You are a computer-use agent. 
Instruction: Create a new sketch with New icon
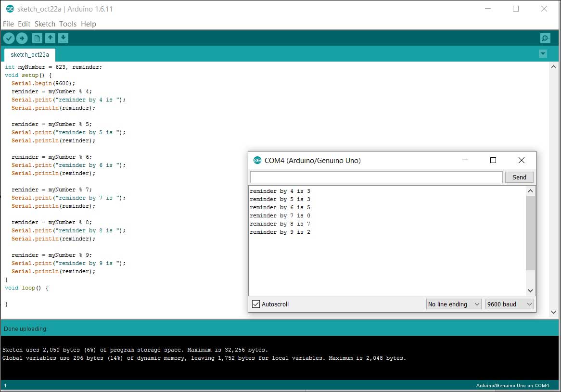[37, 38]
